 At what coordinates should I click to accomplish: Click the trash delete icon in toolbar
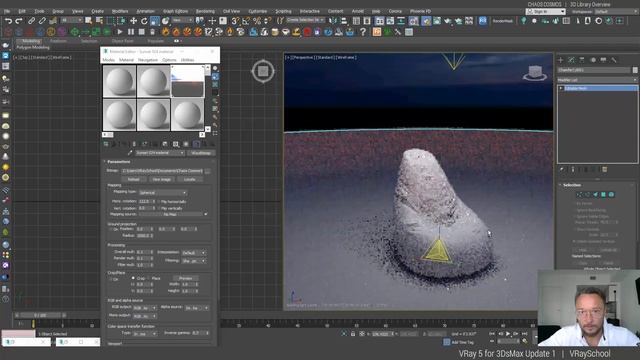[153, 32]
